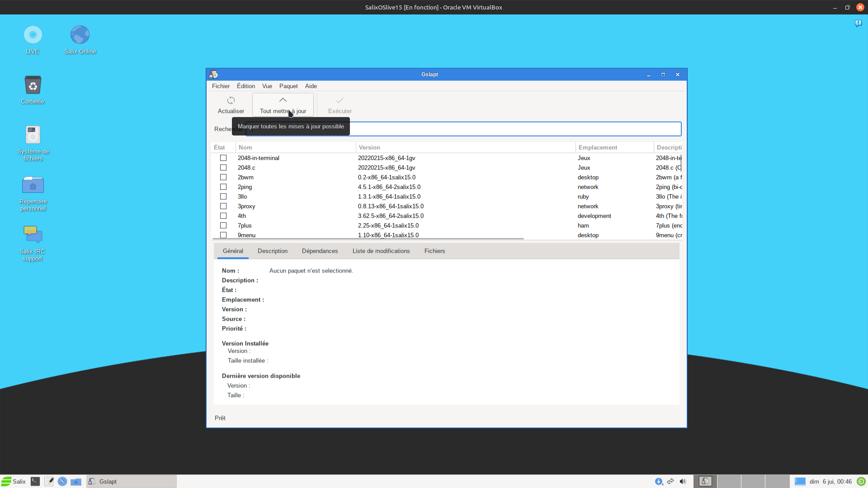Viewport: 868px width, 488px height.
Task: Click the package list horizontal scrollbar
Action: 368,239
